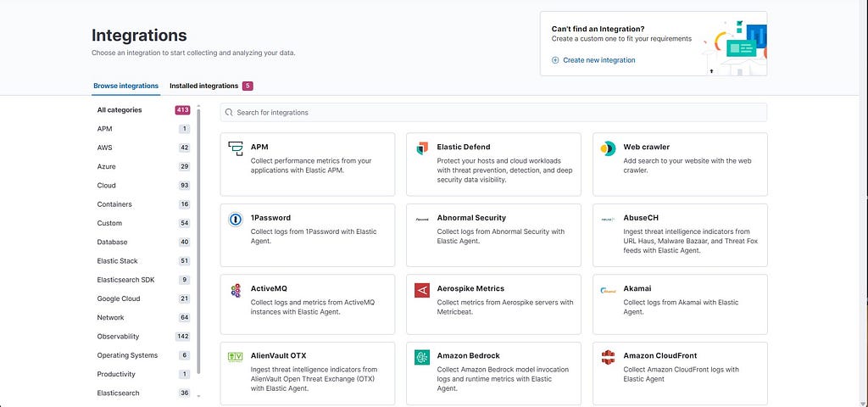Image resolution: width=868 pixels, height=407 pixels.
Task: Click the category list scroll-down arrow
Action: point(198,397)
